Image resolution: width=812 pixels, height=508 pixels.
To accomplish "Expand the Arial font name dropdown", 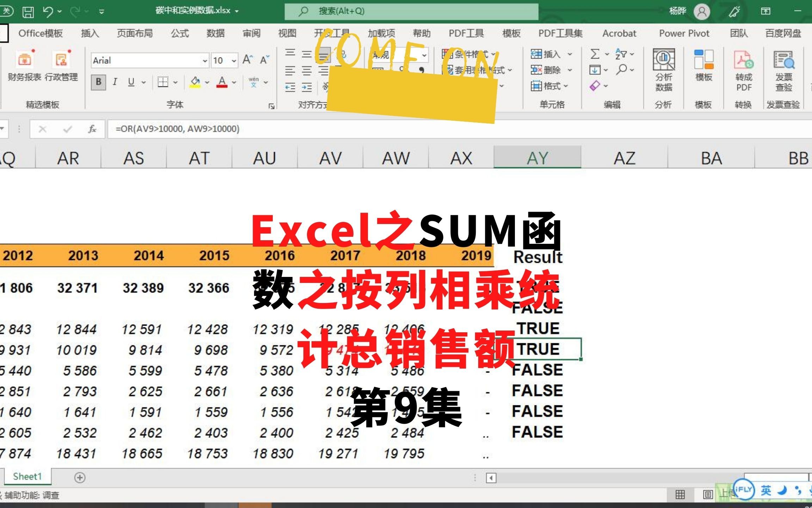I will click(204, 61).
